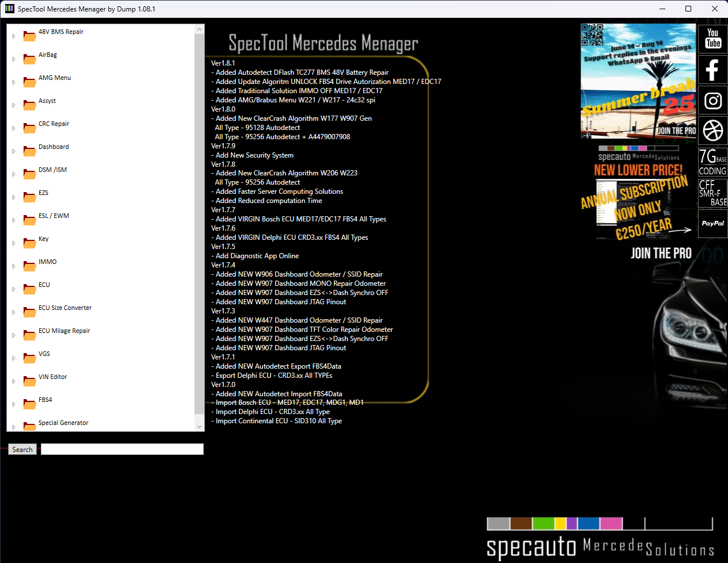
Task: Expand the EZS tree node
Action: pyautogui.click(x=14, y=197)
